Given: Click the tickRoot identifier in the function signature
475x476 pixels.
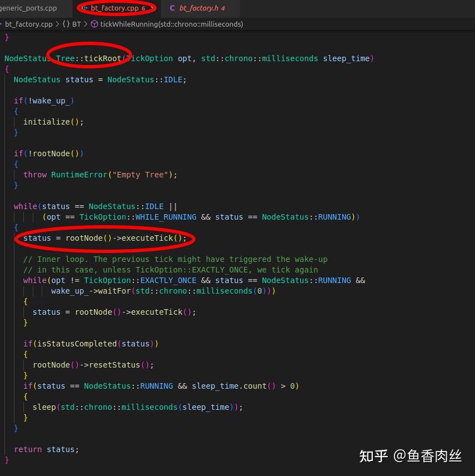Looking at the screenshot, I should coord(102,58).
